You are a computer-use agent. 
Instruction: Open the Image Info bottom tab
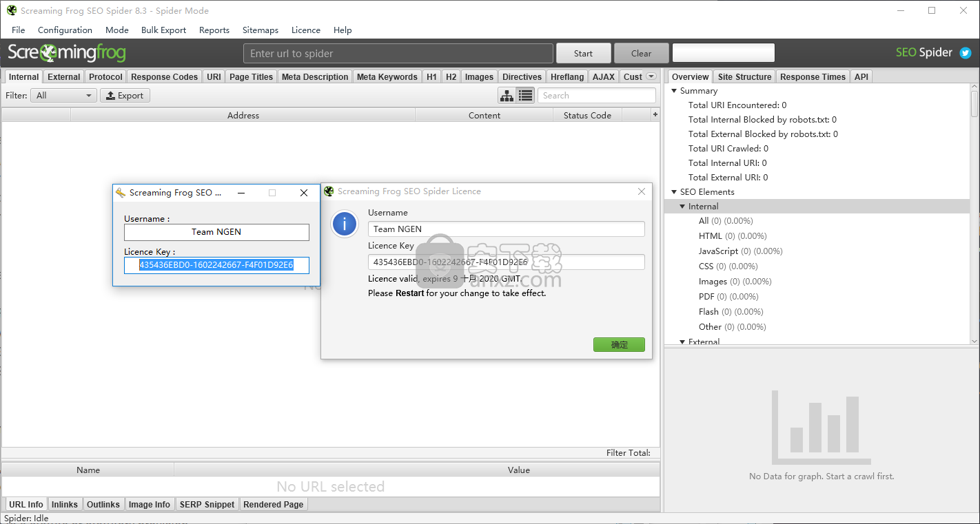150,505
